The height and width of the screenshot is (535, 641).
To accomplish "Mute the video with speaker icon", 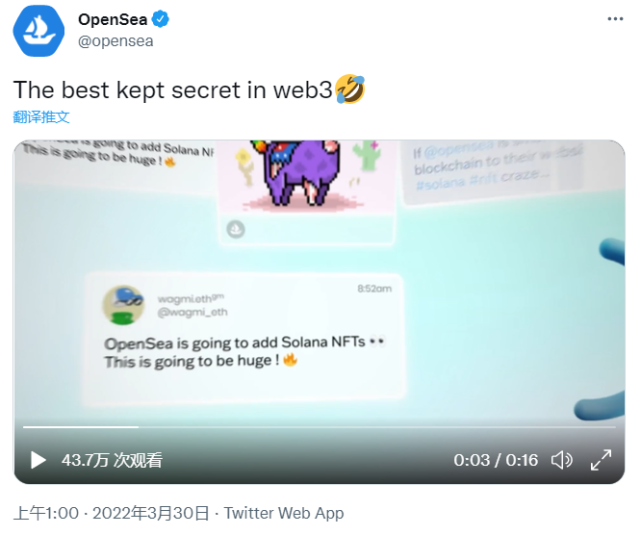I will [x=562, y=460].
